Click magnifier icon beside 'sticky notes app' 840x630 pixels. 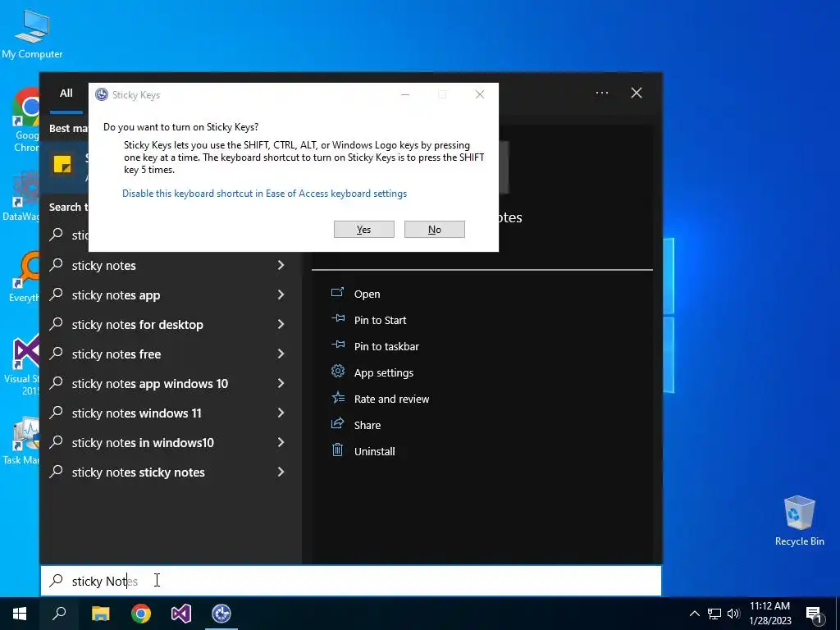coord(57,294)
